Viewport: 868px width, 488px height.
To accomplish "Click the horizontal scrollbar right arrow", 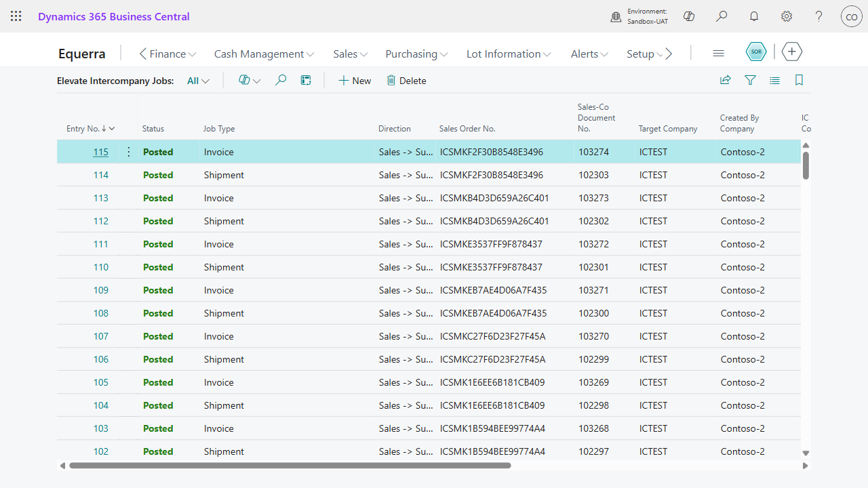I will 806,466.
